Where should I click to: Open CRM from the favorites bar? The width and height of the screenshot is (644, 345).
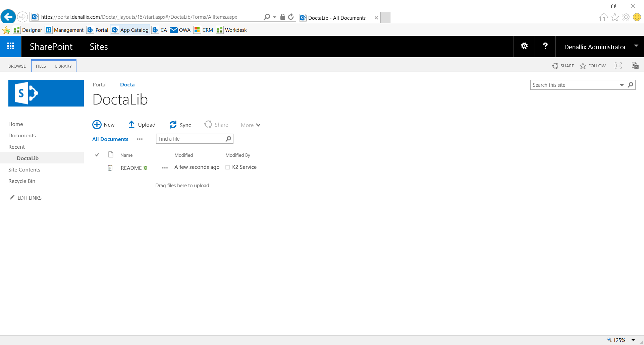pos(203,30)
